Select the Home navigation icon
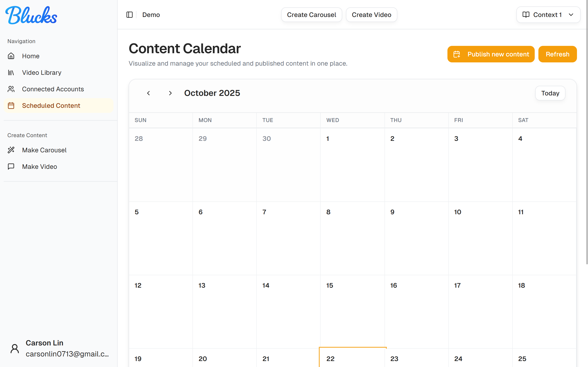 [11, 56]
